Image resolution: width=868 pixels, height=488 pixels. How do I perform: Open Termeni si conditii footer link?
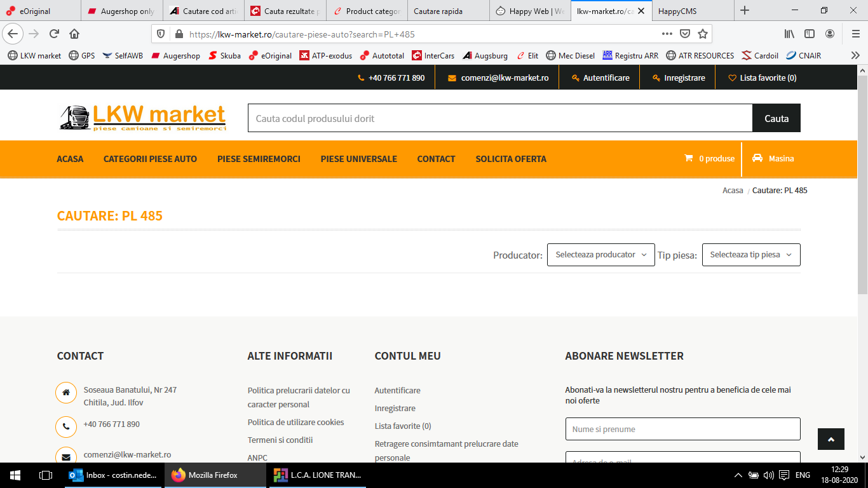[280, 440]
